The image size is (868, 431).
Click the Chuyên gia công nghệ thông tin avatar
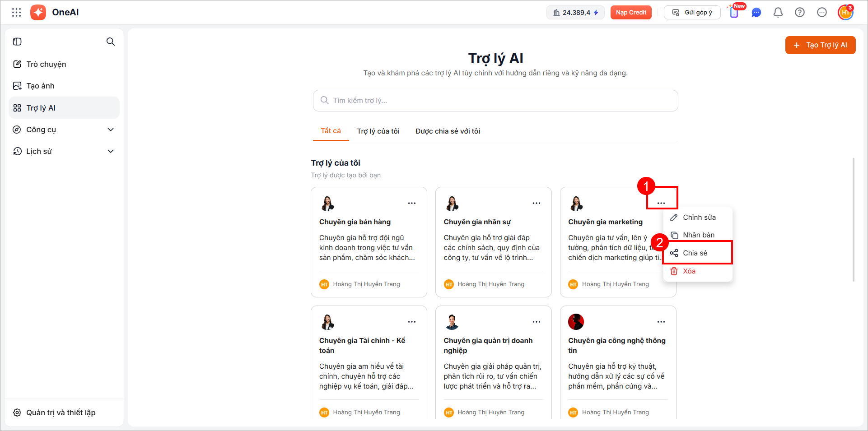[x=576, y=322]
